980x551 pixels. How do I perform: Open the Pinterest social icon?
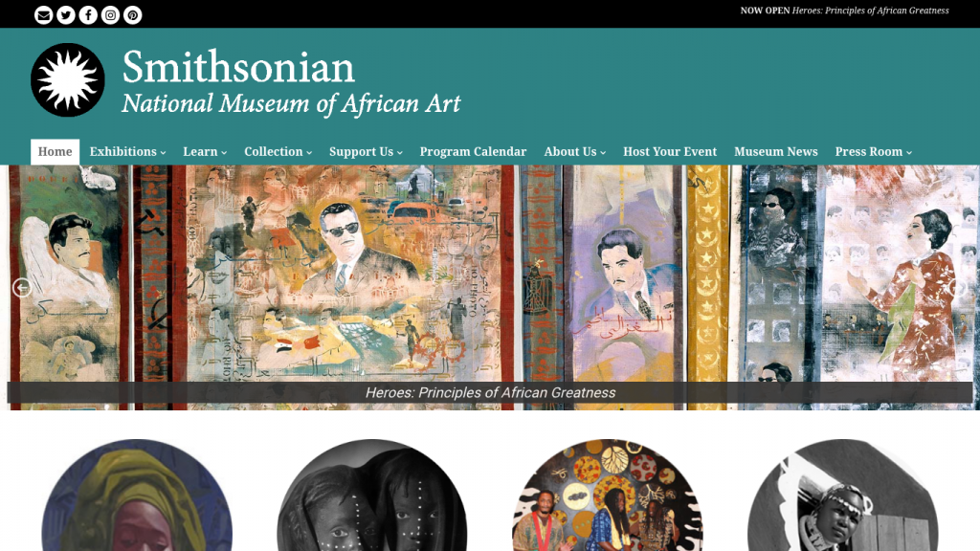(x=132, y=15)
